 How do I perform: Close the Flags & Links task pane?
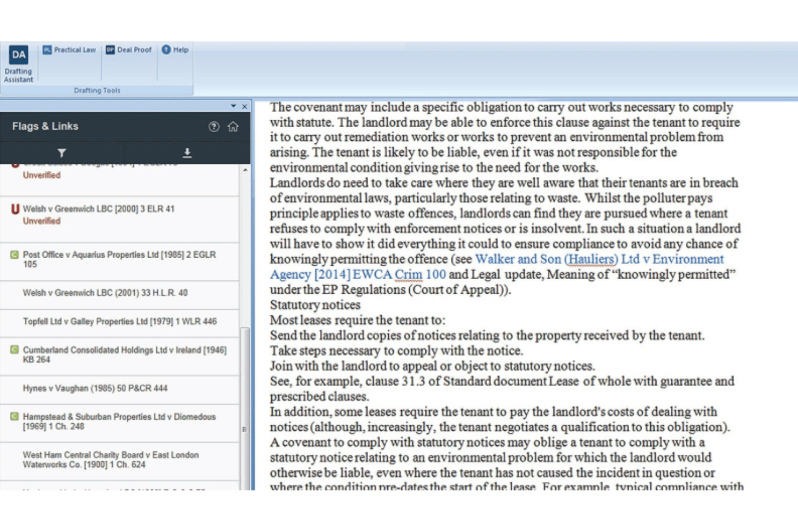pos(244,106)
